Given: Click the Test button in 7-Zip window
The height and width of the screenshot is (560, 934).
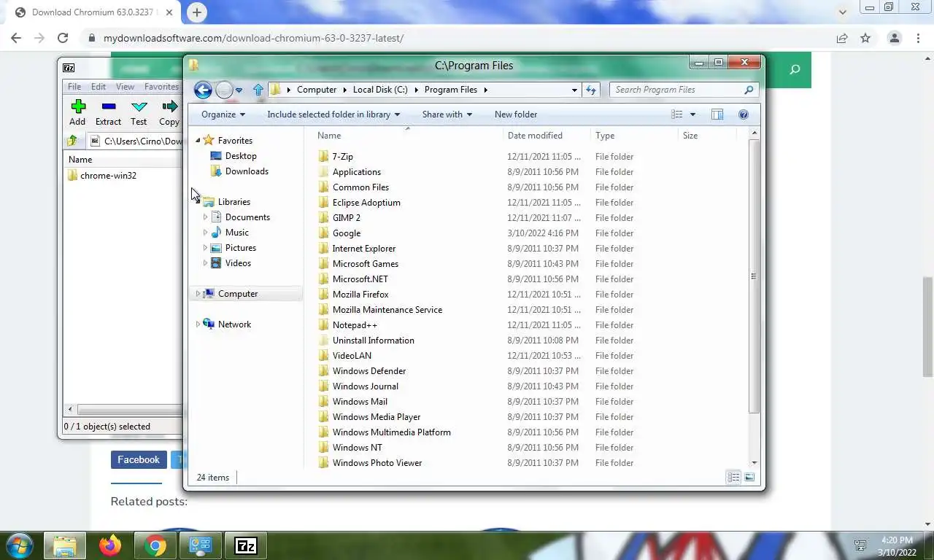Looking at the screenshot, I should [x=139, y=113].
